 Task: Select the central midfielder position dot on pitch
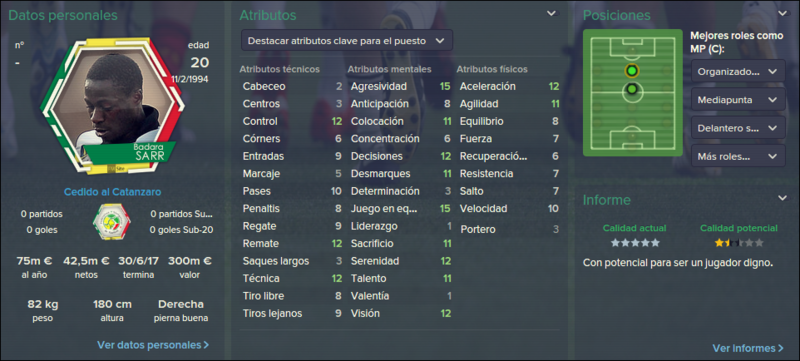[x=632, y=90]
